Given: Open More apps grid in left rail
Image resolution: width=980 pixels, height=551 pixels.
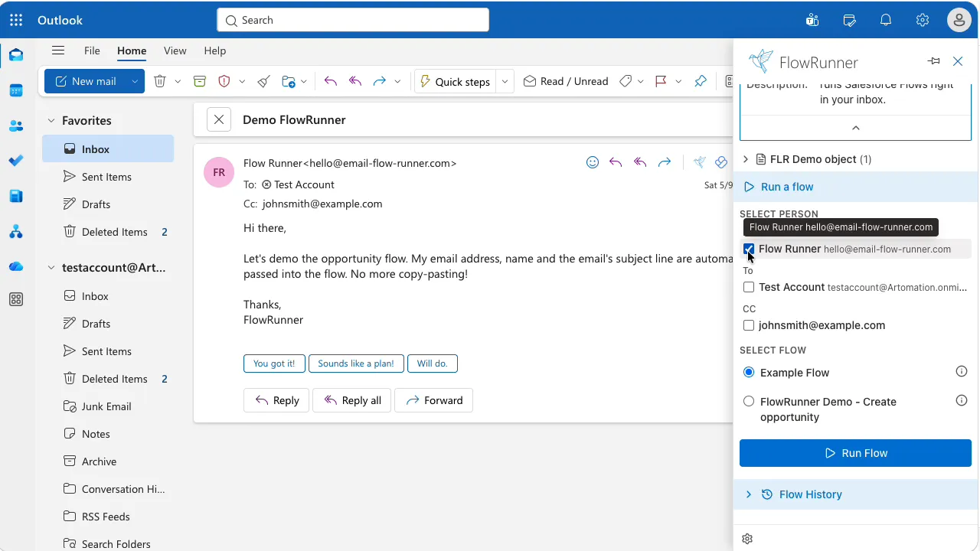Looking at the screenshot, I should [x=16, y=300].
